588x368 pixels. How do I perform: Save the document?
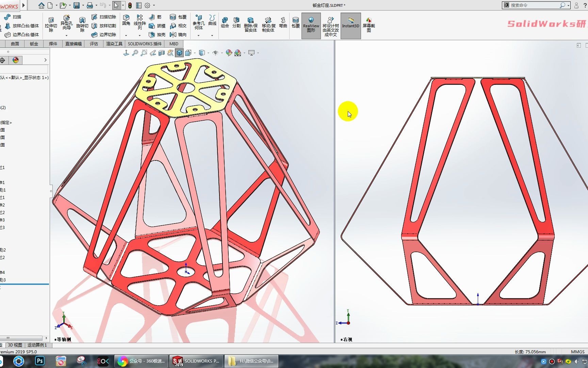77,5
